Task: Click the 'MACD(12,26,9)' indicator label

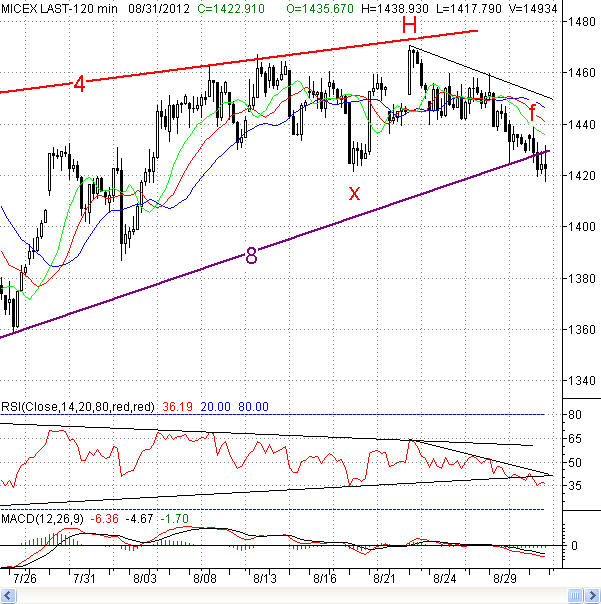Action: (42, 519)
